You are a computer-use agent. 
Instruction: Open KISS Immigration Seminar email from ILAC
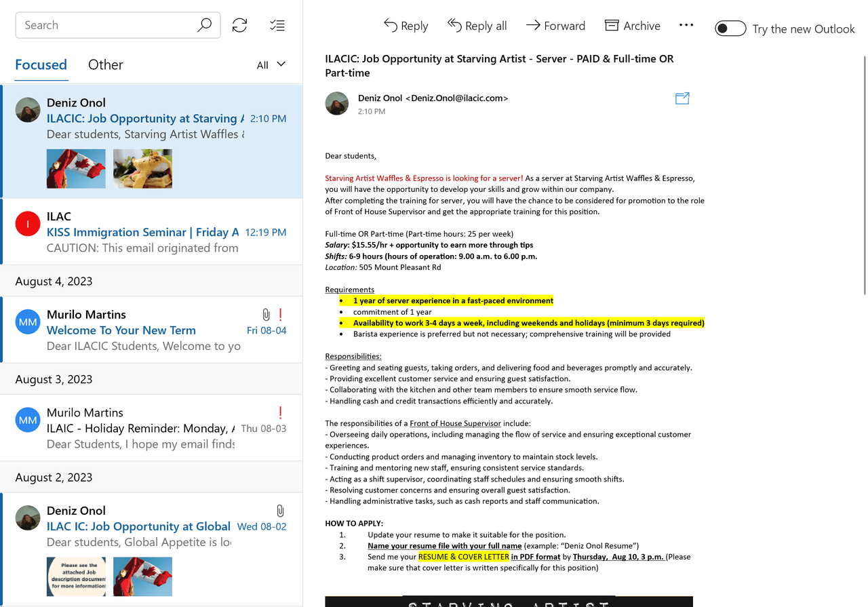tap(153, 231)
